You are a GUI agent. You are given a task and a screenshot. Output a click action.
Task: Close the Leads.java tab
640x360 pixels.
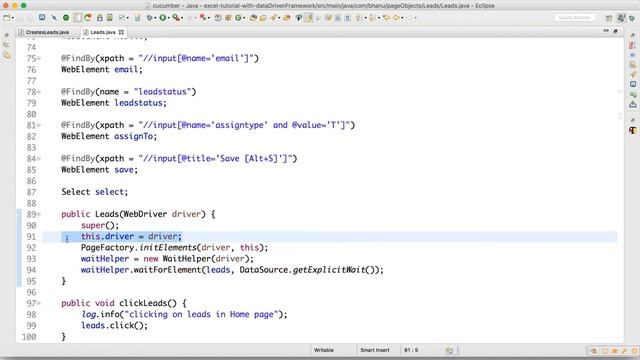point(121,32)
